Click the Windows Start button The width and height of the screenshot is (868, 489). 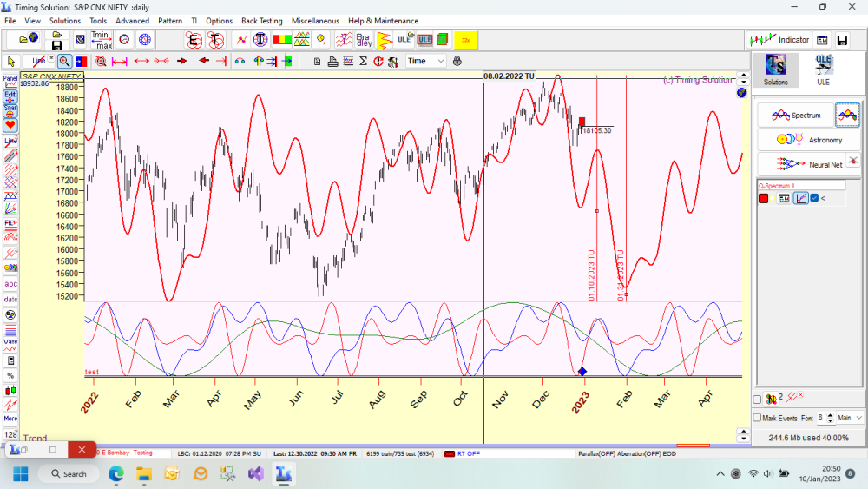[21, 474]
